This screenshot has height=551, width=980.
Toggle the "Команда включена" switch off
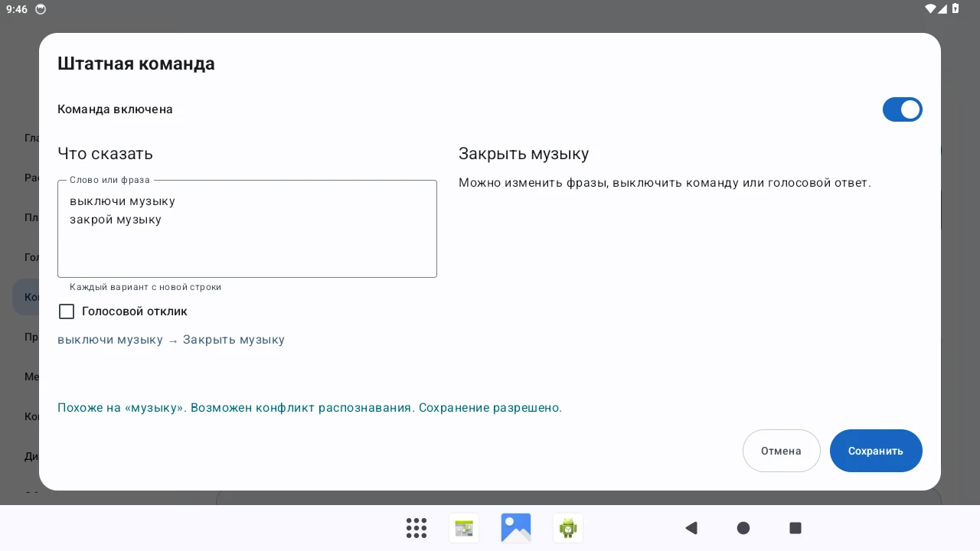click(902, 109)
